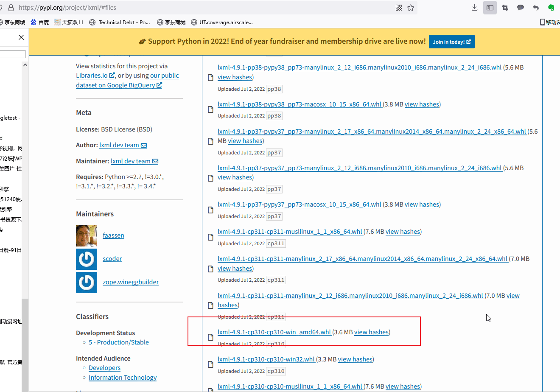Open the faassen maintainer profile link

[113, 235]
